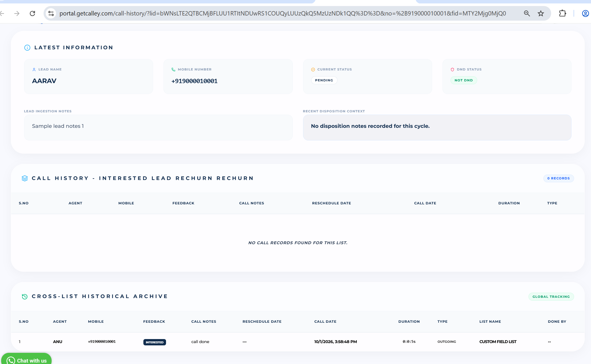Click the duration value 0:0:5s

click(x=409, y=342)
